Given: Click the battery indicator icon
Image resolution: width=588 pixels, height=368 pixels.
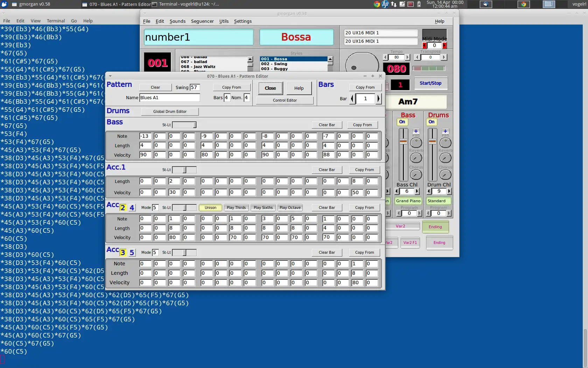Looking at the screenshot, I should pyautogui.click(x=419, y=4).
